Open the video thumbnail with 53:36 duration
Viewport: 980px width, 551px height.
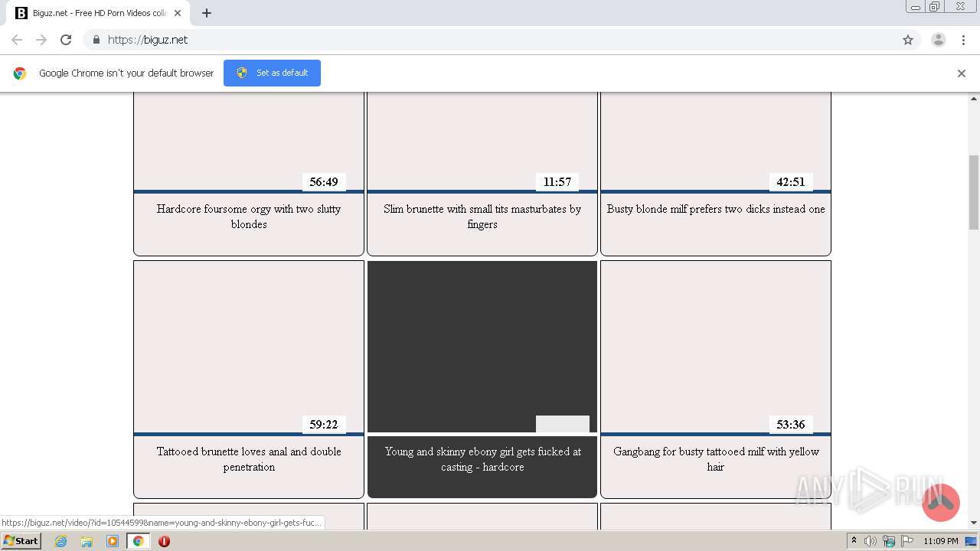(x=716, y=347)
